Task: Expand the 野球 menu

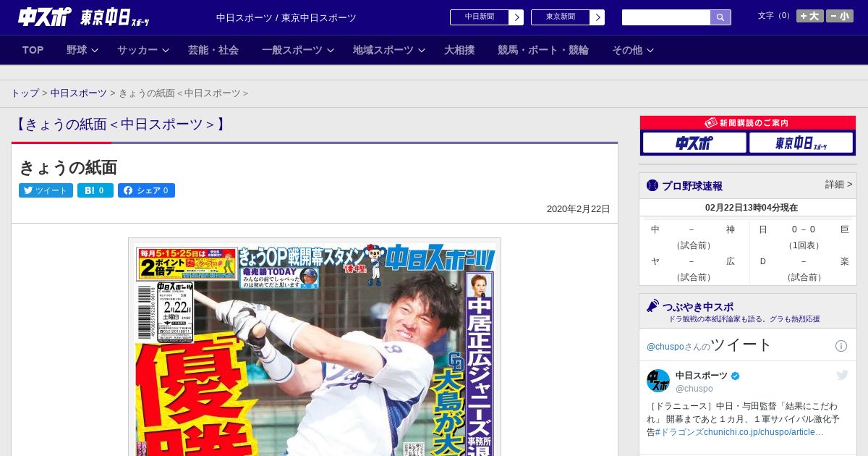Action: [x=82, y=50]
